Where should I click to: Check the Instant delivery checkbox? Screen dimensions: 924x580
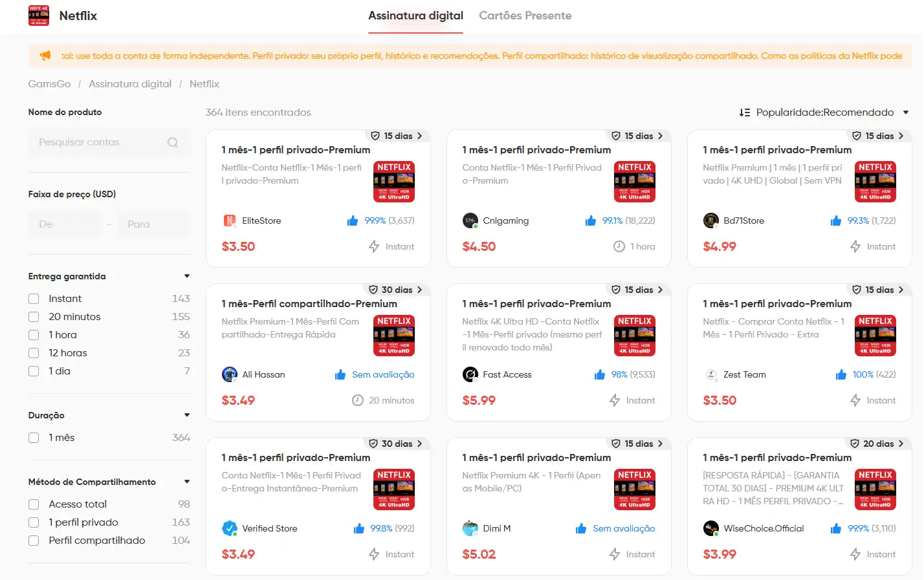tap(34, 299)
